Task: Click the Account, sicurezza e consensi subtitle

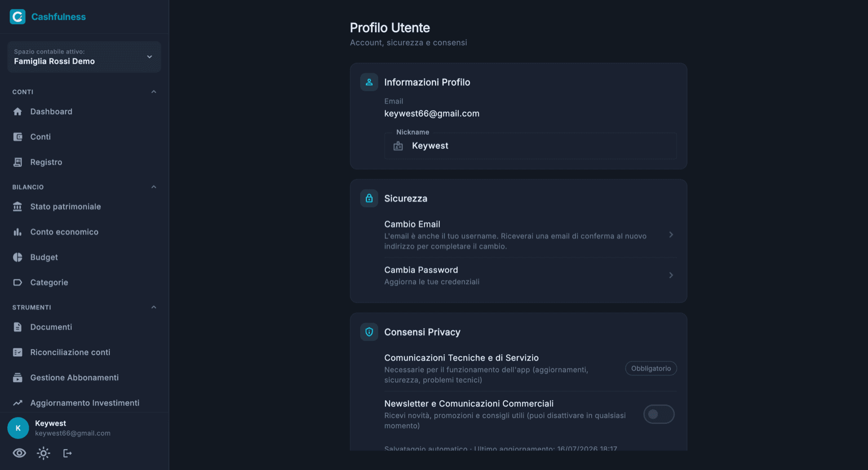Action: click(x=409, y=43)
